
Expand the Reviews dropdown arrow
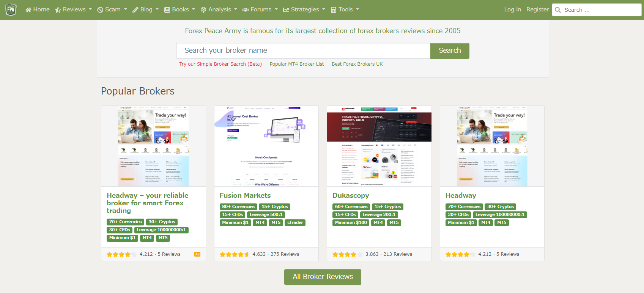point(90,9)
